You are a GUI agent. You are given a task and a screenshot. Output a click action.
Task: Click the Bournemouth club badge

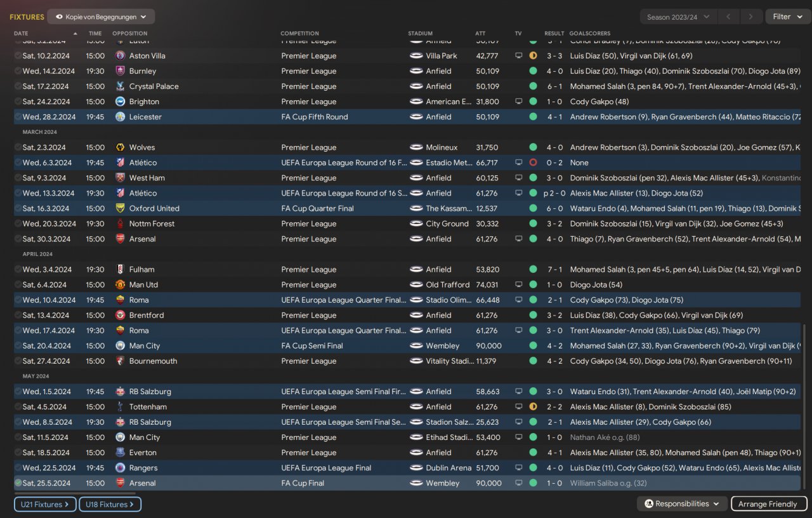click(121, 361)
